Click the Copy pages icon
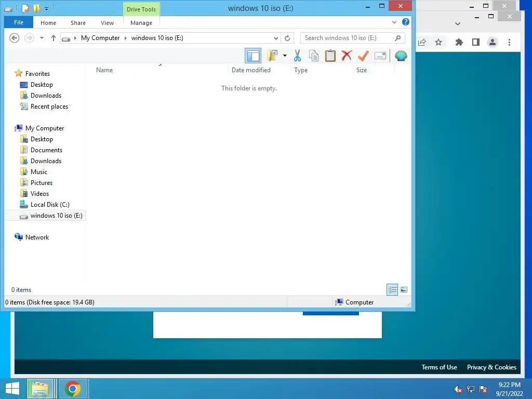Image resolution: width=532 pixels, height=399 pixels. pos(313,56)
